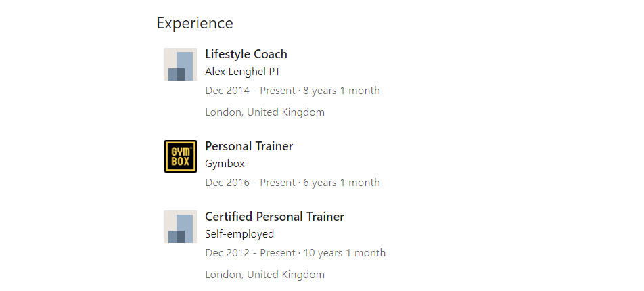The width and height of the screenshot is (644, 291).
Task: Click the Gymbox company name
Action: (x=225, y=164)
